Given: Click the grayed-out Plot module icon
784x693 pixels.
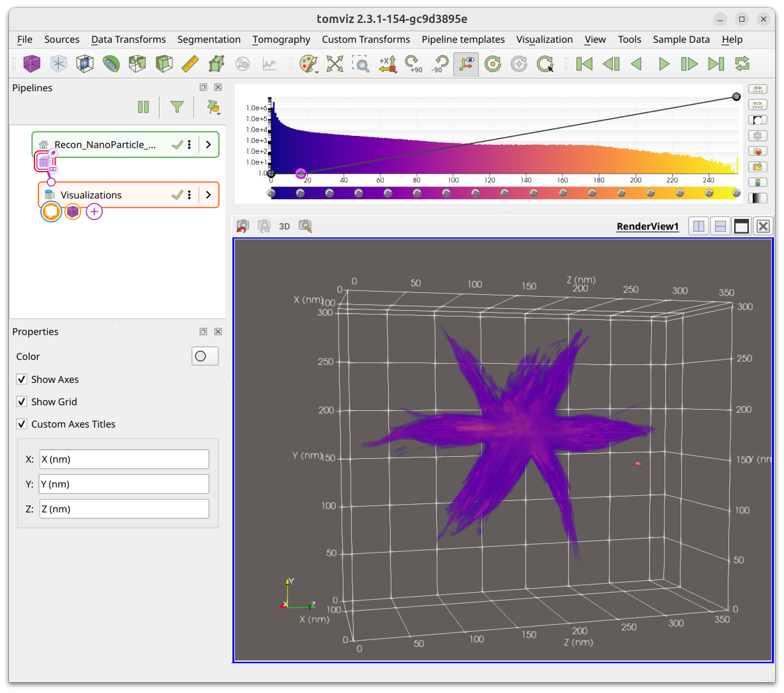Looking at the screenshot, I should point(269,63).
